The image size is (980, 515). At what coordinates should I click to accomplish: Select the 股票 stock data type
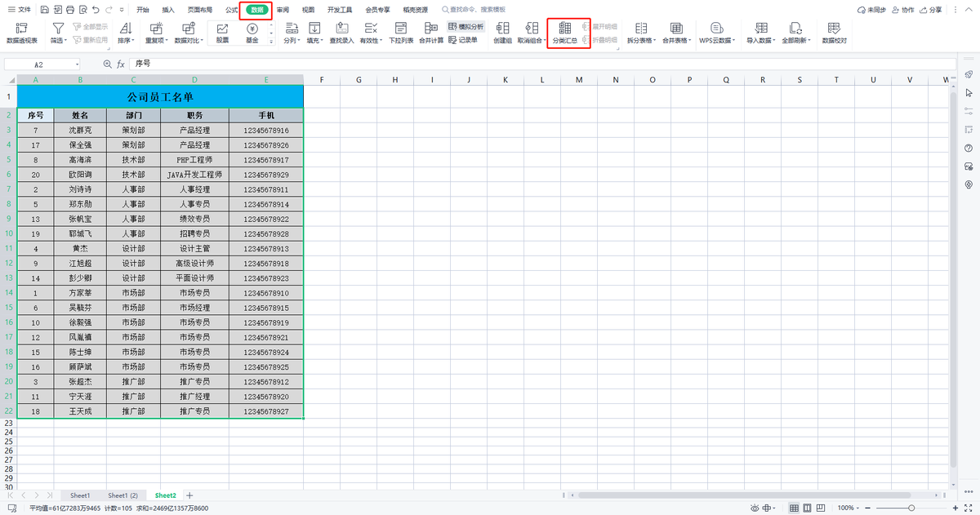(222, 33)
